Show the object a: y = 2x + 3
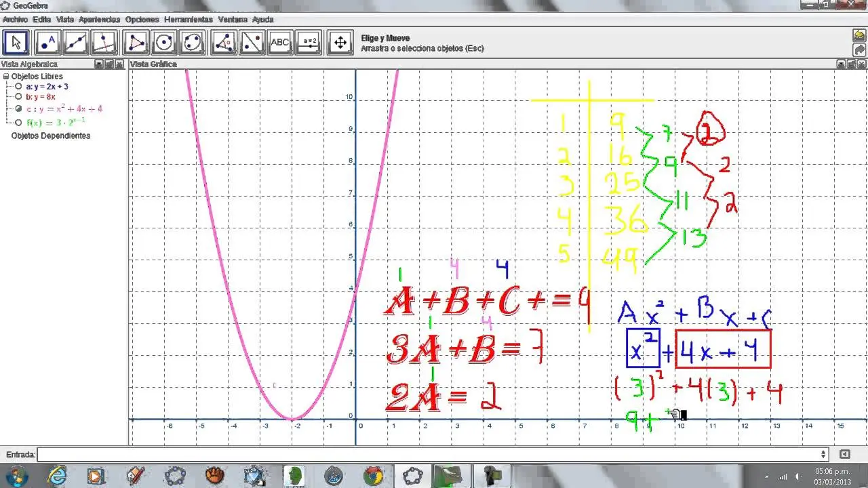This screenshot has width=868, height=488. [19, 86]
